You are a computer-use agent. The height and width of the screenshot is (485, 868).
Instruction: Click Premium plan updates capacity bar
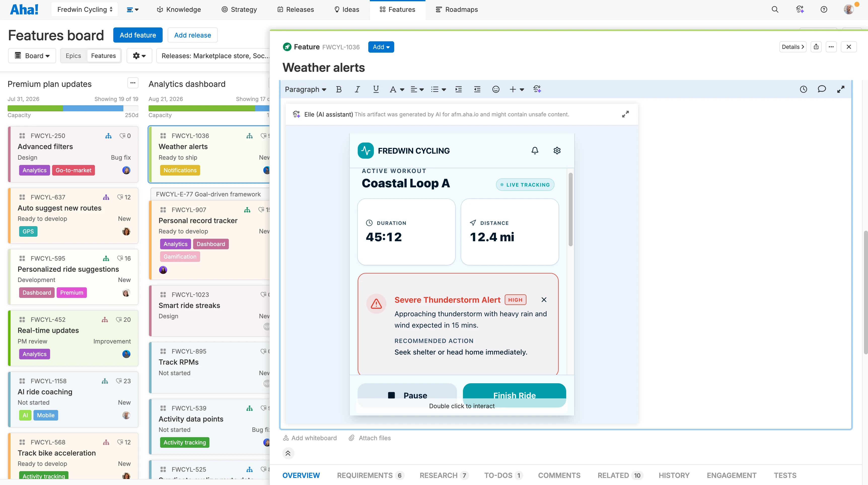coord(73,108)
